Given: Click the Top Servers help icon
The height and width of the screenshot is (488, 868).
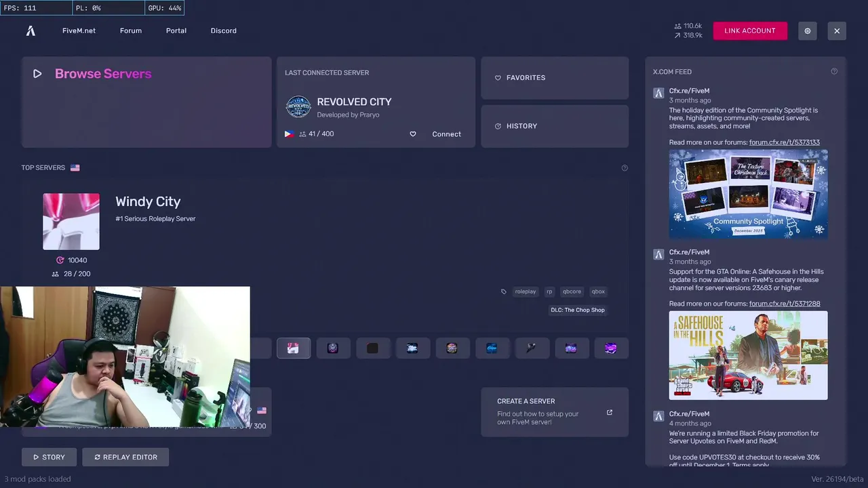Looking at the screenshot, I should [x=625, y=168].
